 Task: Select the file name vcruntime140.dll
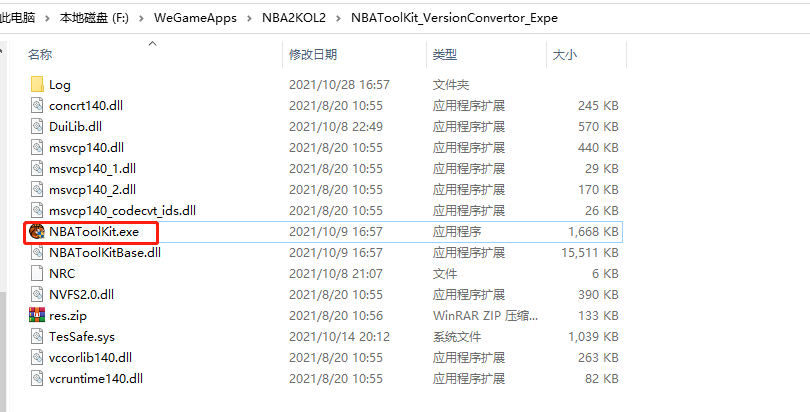coord(96,378)
